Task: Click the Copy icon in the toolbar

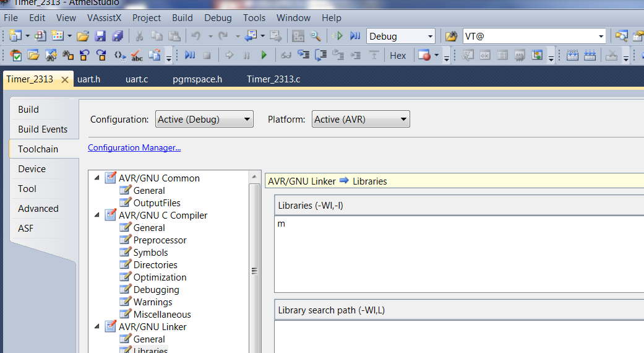Action: (157, 36)
